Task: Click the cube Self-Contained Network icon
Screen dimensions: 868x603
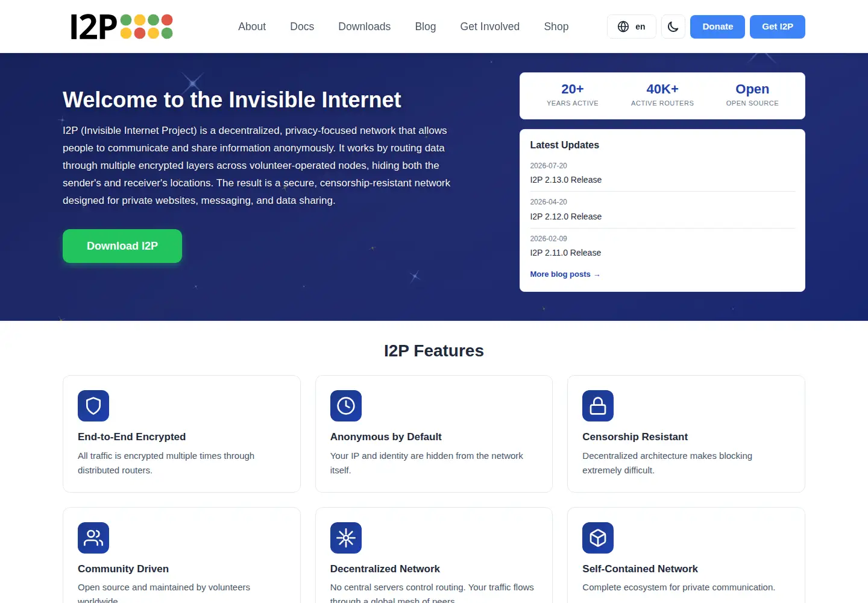Action: click(x=598, y=538)
